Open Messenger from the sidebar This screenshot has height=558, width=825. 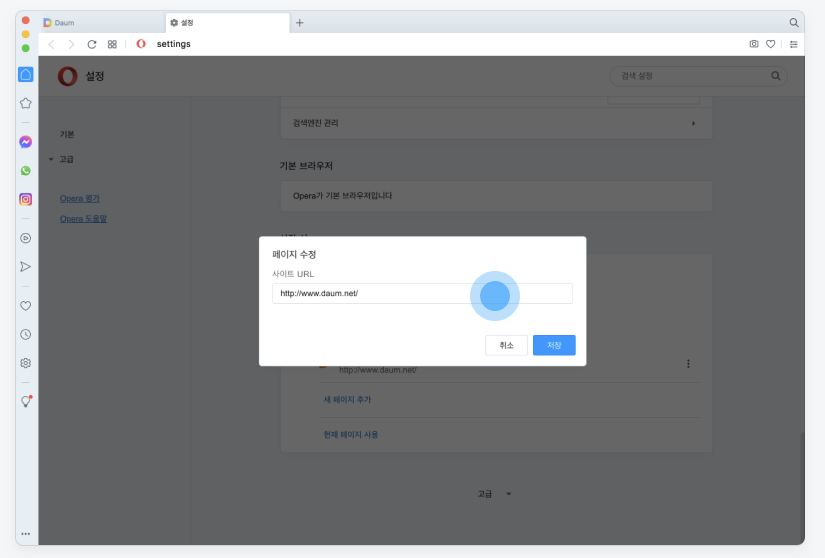[x=25, y=142]
